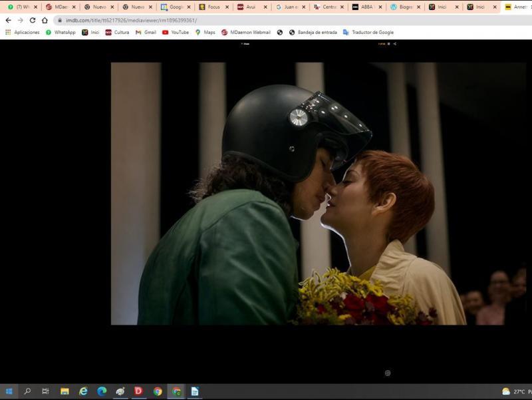Open the browser home page

(45, 21)
